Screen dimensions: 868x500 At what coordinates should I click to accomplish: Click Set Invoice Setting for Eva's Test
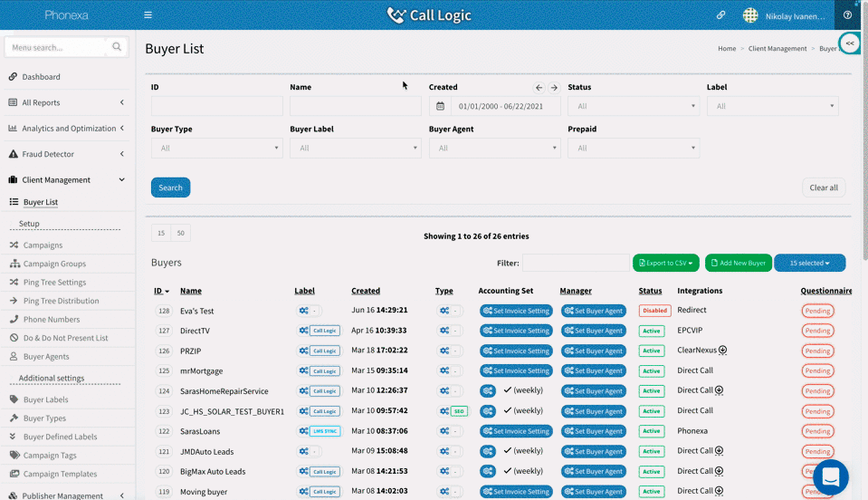[x=516, y=311]
